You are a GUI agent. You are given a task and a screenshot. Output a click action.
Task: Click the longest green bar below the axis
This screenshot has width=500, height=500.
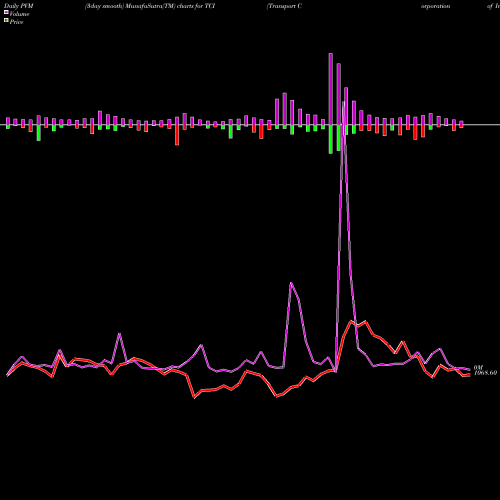point(331,139)
